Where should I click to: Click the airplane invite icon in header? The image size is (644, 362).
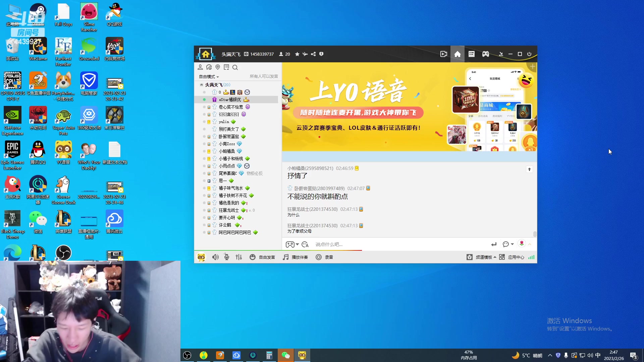coord(305,54)
